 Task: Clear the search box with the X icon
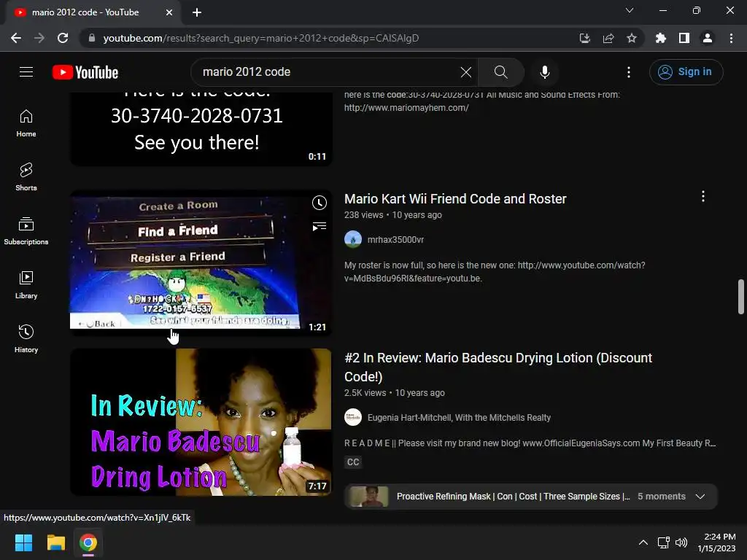466,72
